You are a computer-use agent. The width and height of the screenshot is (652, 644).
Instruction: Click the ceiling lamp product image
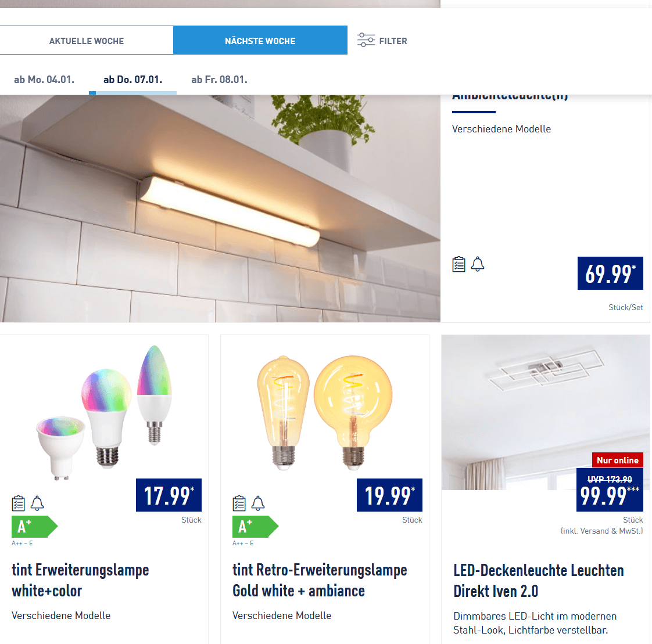click(x=546, y=412)
